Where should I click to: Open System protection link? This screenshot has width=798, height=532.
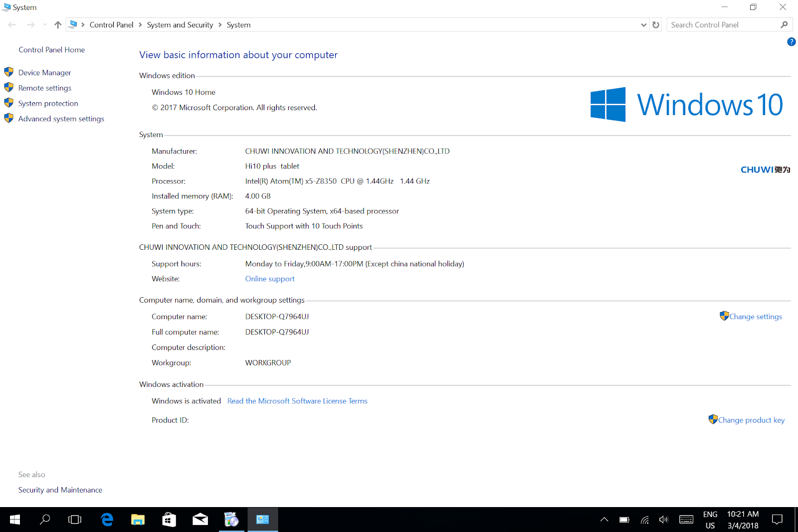point(48,104)
